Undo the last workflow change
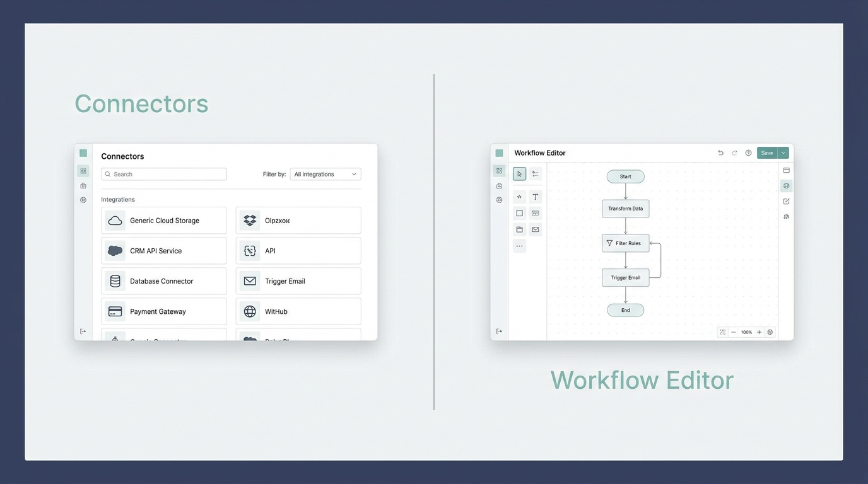Image resolution: width=868 pixels, height=484 pixels. coord(720,153)
